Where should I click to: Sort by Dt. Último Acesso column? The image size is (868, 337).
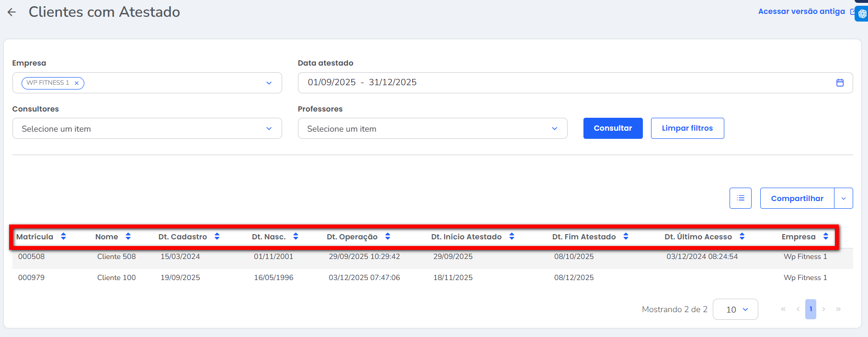pyautogui.click(x=742, y=236)
